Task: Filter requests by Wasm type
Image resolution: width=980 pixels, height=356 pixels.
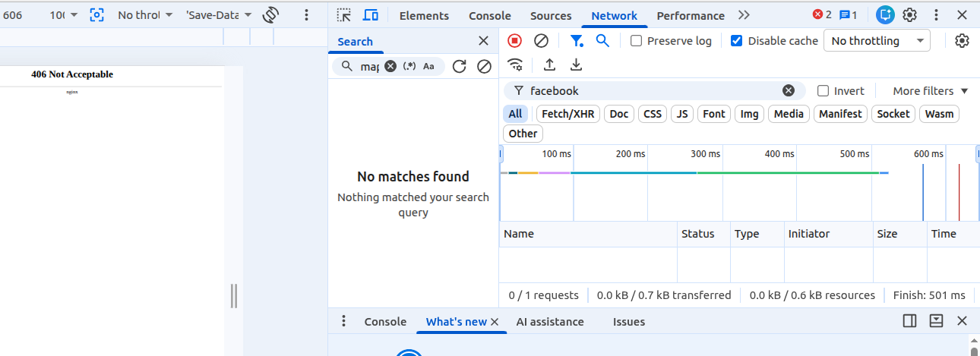Action: click(939, 114)
